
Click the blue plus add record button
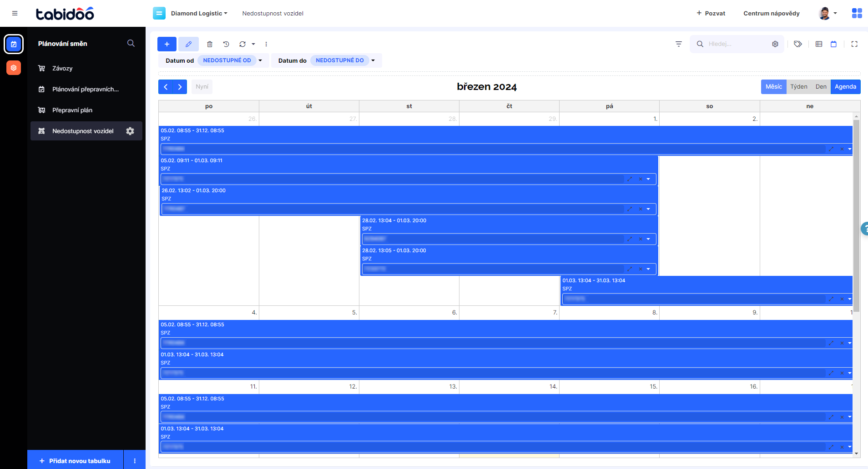167,44
